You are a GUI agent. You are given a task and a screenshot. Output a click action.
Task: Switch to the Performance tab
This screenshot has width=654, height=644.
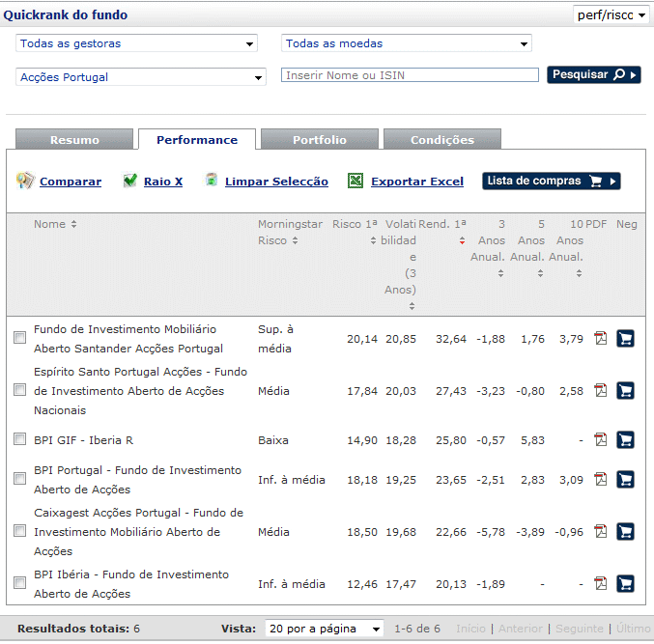(x=197, y=139)
